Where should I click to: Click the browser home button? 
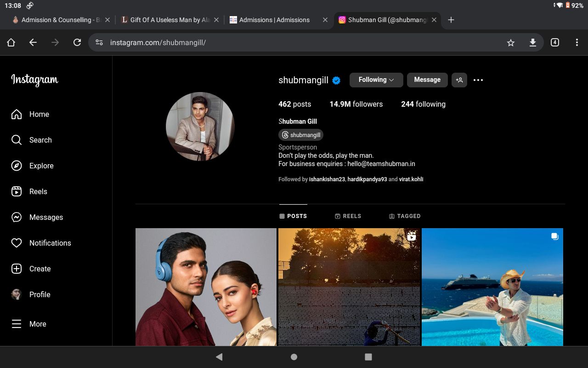(11, 42)
